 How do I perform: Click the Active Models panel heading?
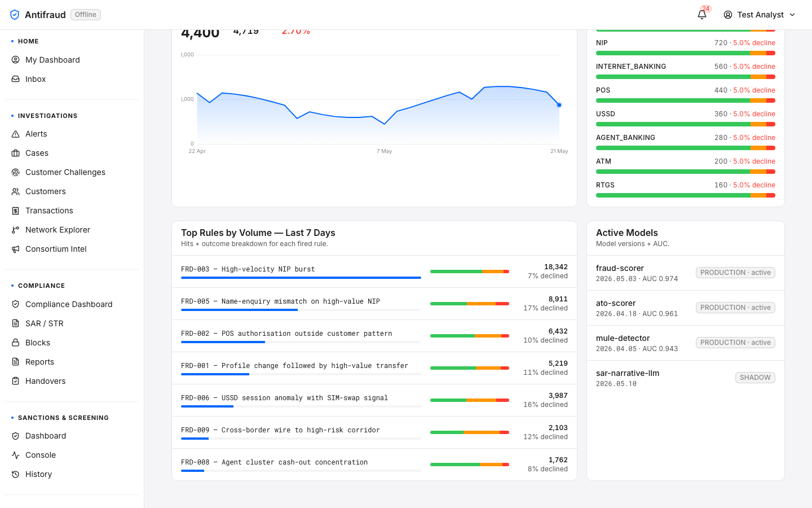(627, 233)
